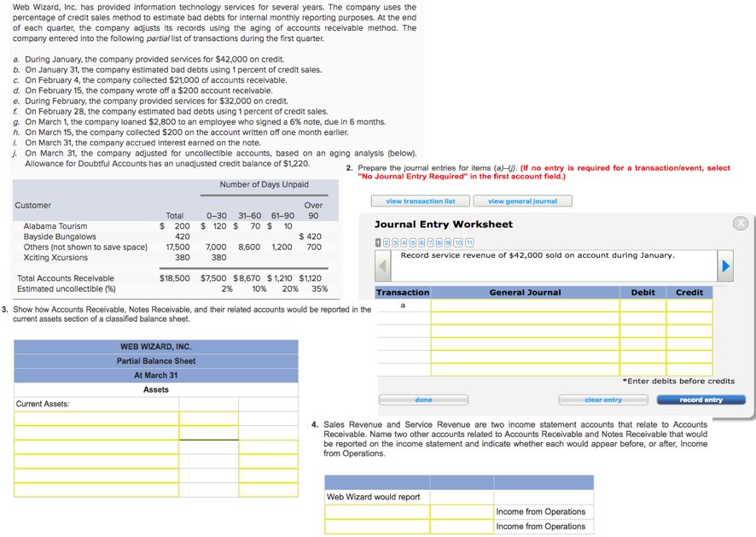Viewport: 756px width, 537px height.
Task: Click the done button
Action: click(x=422, y=400)
